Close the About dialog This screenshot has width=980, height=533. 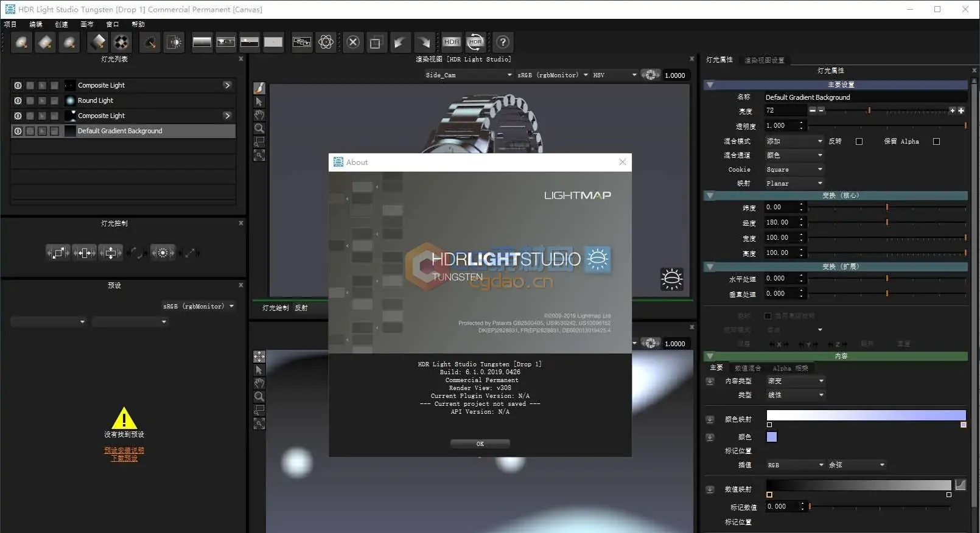pyautogui.click(x=622, y=162)
